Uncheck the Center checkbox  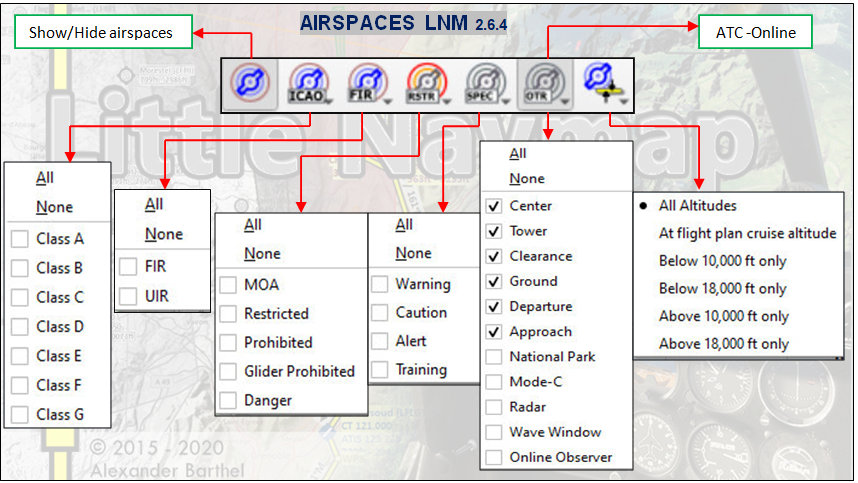click(x=494, y=206)
